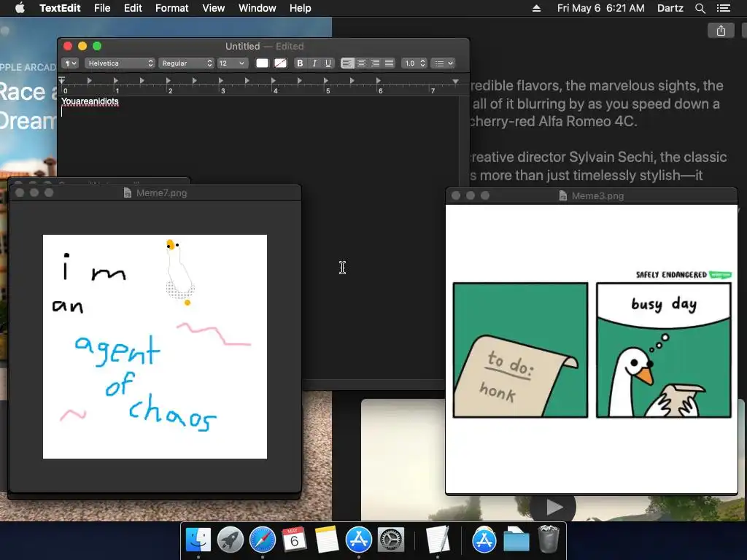
Task: Open the Window menu
Action: click(x=258, y=8)
